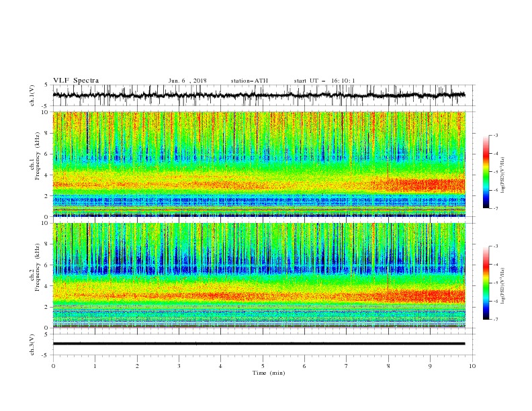Click time axis tick label "2"
The width and height of the screenshot is (532, 411).
pos(137,366)
